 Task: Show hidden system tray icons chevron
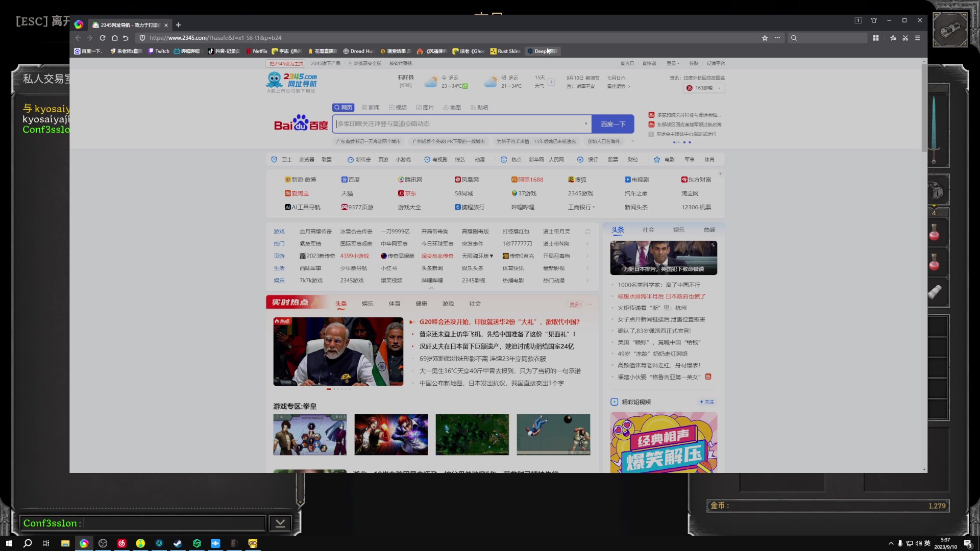[x=891, y=543]
